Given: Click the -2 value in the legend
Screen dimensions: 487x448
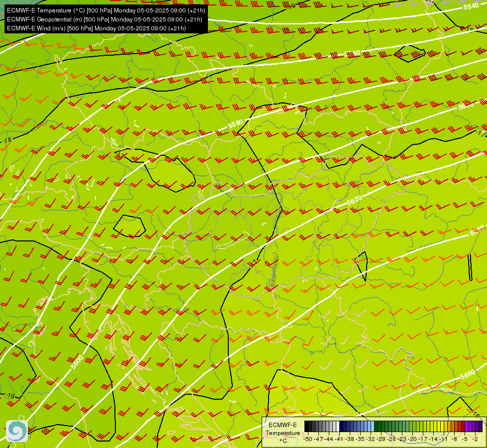Looking at the screenshot, I should point(475,439).
